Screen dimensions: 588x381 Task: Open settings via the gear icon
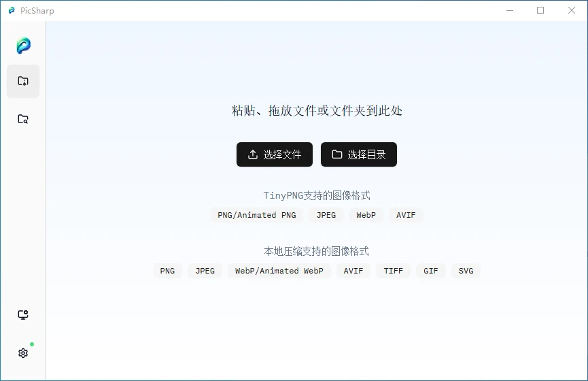coord(23,353)
